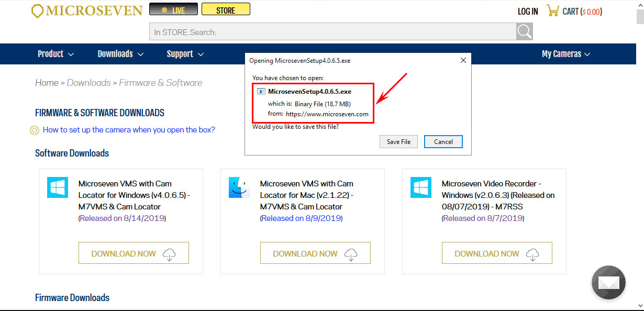Open the envelope chat bubble
This screenshot has height=311, width=644.
tap(608, 283)
